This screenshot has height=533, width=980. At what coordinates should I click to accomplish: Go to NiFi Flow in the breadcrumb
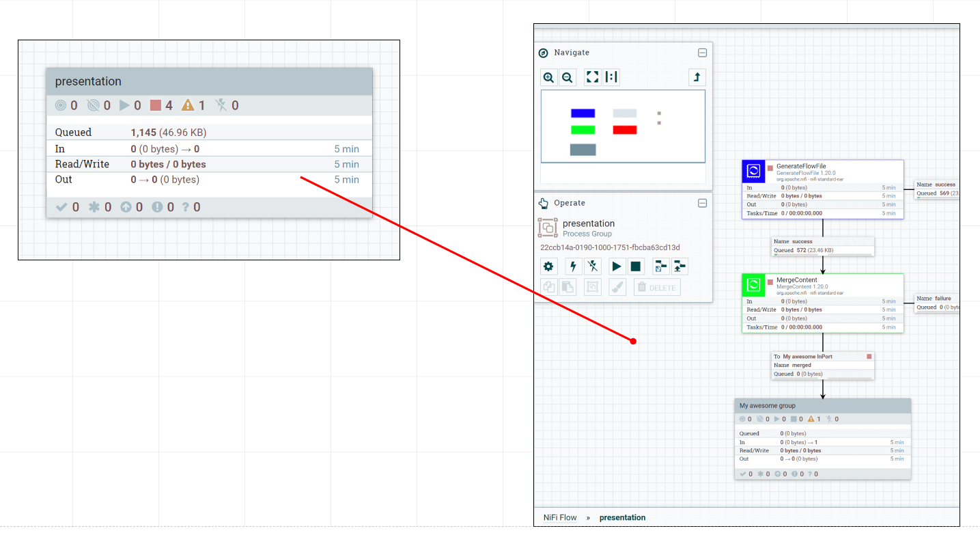(560, 517)
